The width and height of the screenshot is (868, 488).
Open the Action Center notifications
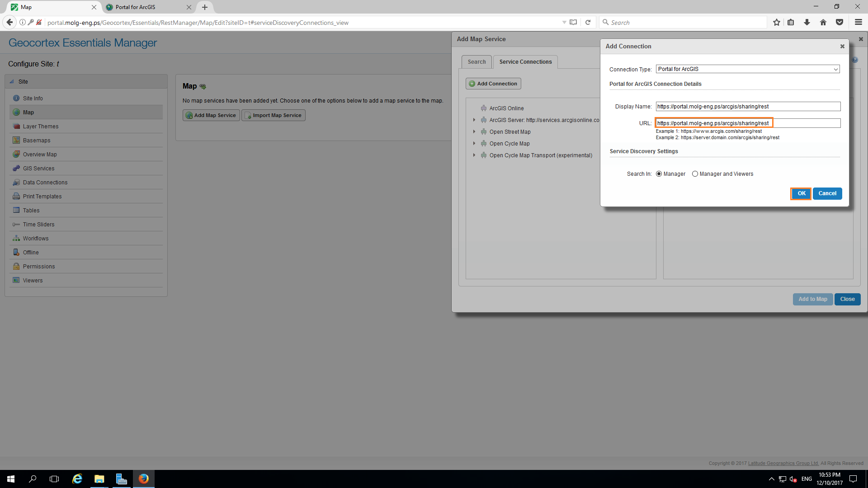853,479
